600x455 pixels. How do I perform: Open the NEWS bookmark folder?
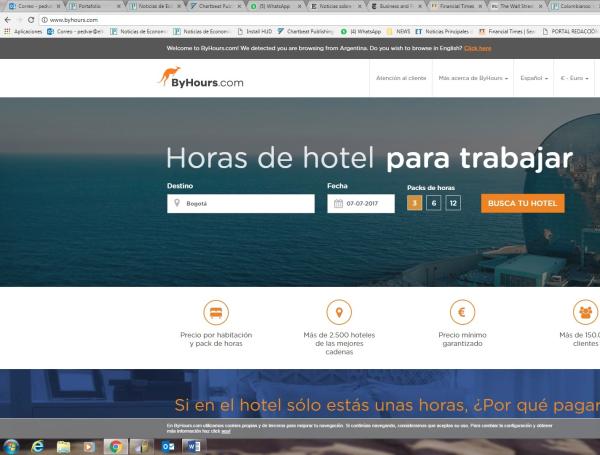[x=398, y=32]
